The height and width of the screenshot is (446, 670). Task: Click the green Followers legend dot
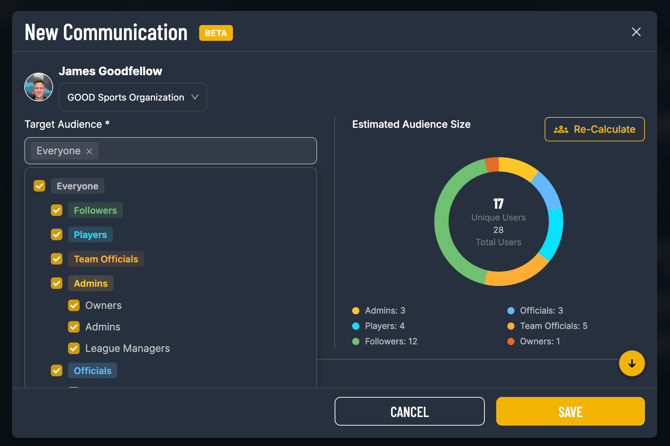tap(356, 342)
